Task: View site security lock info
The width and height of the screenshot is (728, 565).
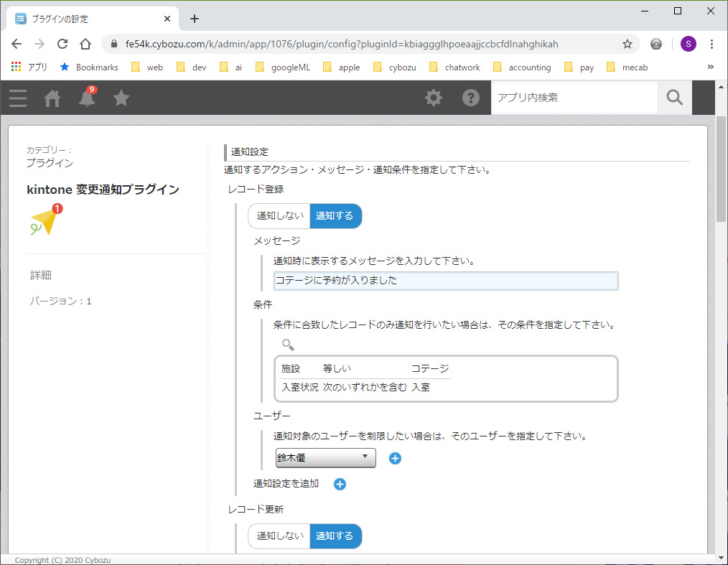Action: point(113,44)
